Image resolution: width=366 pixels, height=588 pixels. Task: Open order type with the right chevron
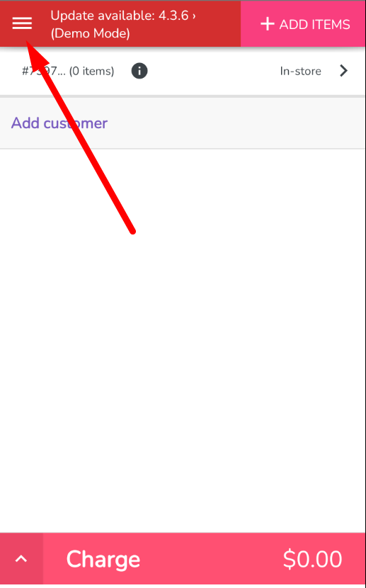click(343, 71)
